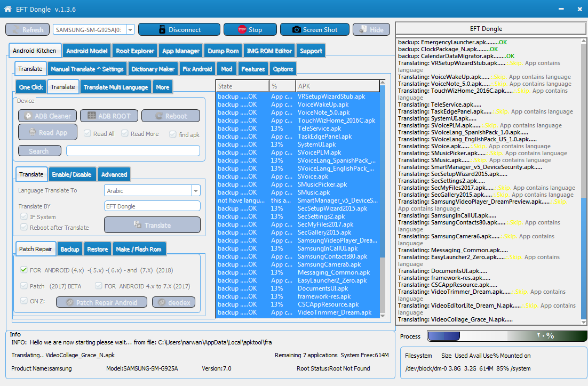
Task: Switch to Android Model tab
Action: click(86, 51)
